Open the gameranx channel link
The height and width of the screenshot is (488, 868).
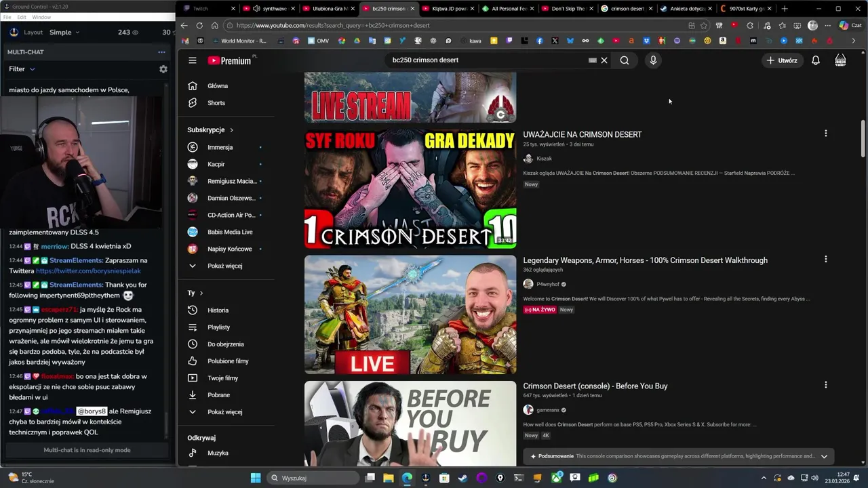tap(548, 410)
